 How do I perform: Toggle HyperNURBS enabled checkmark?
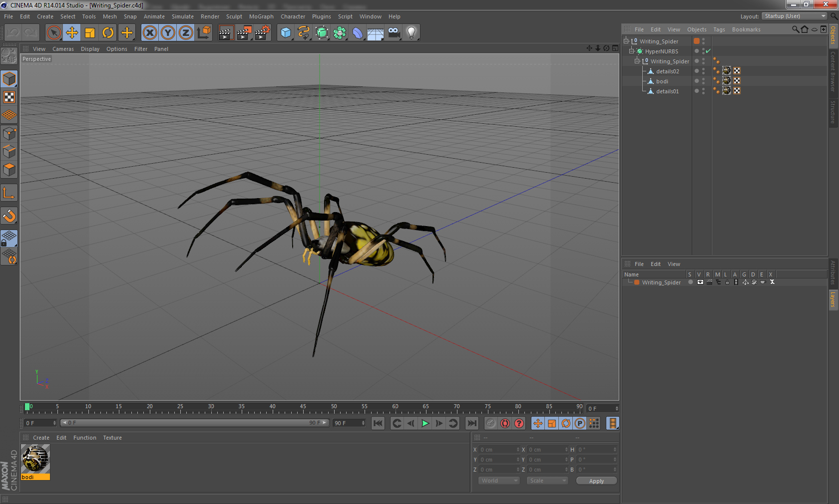point(708,51)
